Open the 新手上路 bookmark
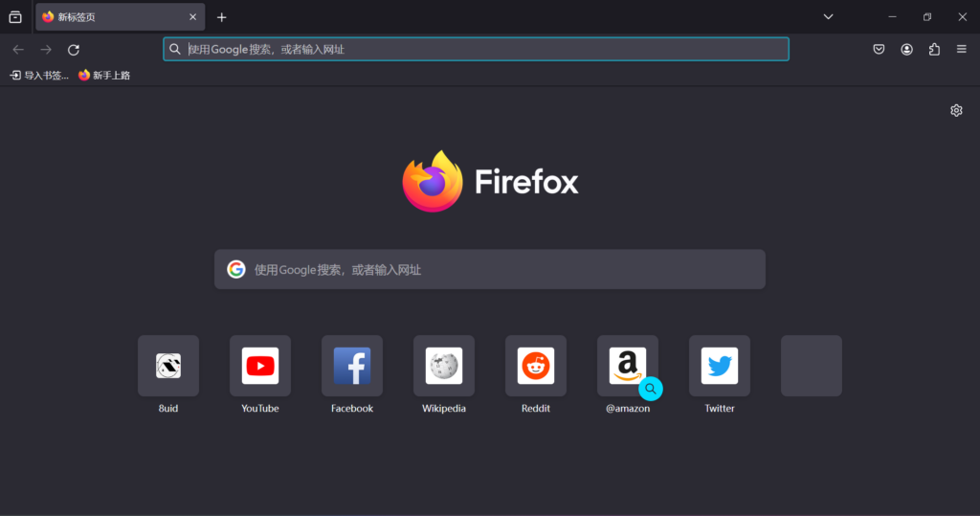 [104, 75]
